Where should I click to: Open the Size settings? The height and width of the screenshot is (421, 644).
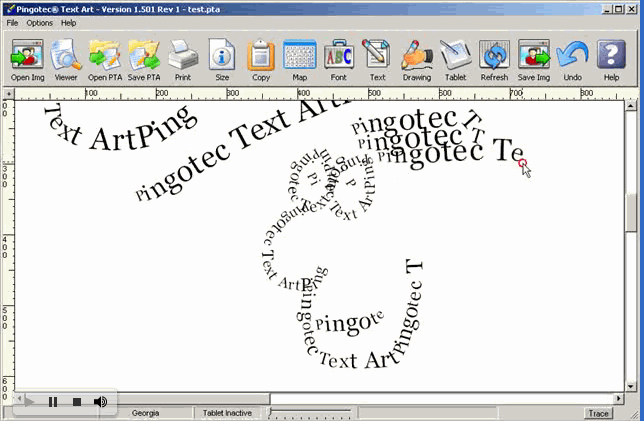tap(222, 60)
